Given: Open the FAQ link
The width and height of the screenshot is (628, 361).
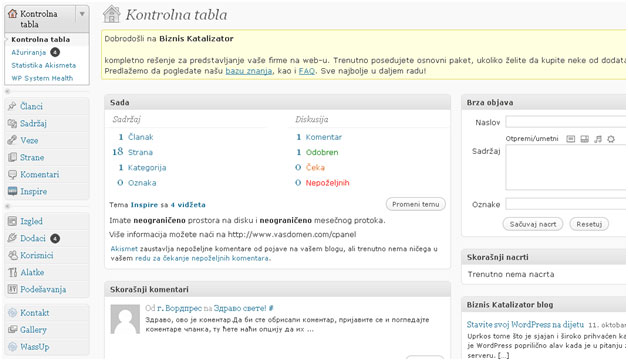Looking at the screenshot, I should coord(307,71).
